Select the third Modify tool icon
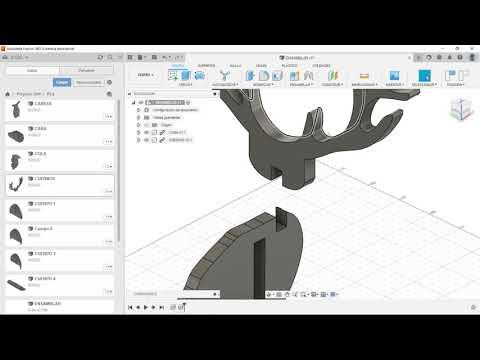The width and height of the screenshot is (480, 360). tap(277, 75)
